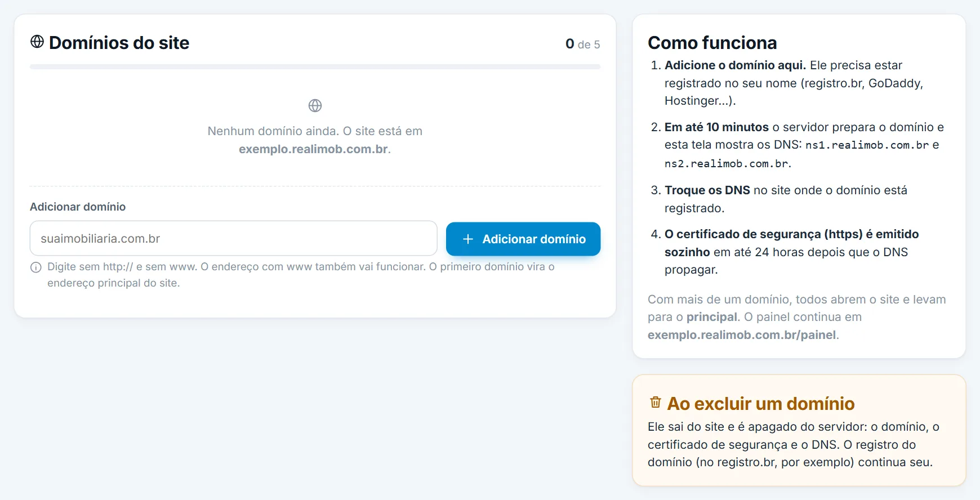Click 'Adicione o domínio aqui.' step text
Screen dimensions: 980x500
pos(735,65)
